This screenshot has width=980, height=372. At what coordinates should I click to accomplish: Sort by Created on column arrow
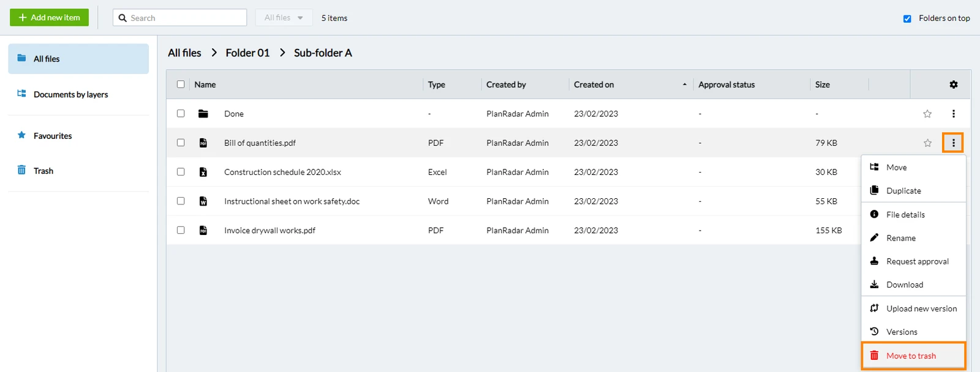pos(684,84)
